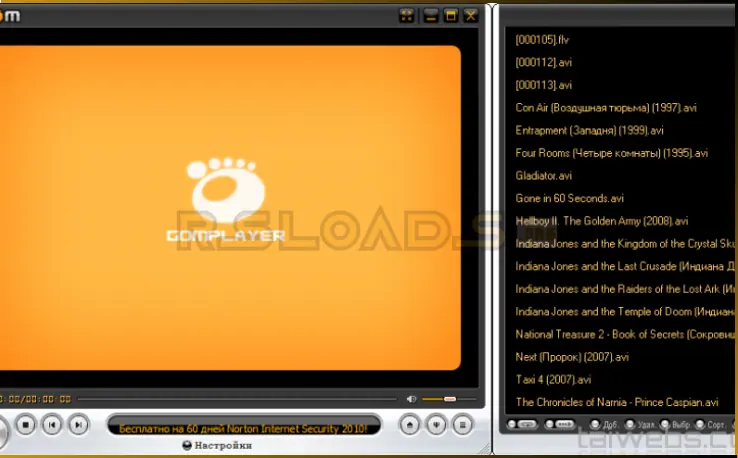The height and width of the screenshot is (458, 738).
Task: Select Gladiator.avi in the playlist
Action: click(543, 175)
